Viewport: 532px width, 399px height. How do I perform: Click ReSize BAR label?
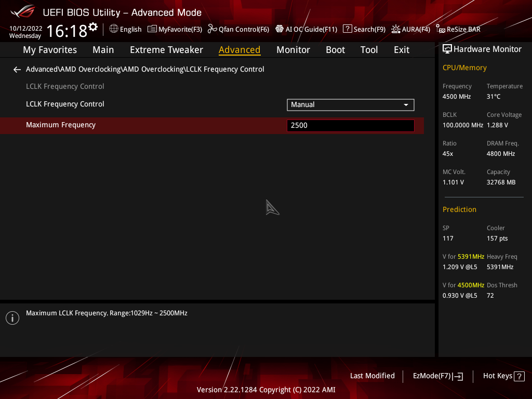coord(463,30)
